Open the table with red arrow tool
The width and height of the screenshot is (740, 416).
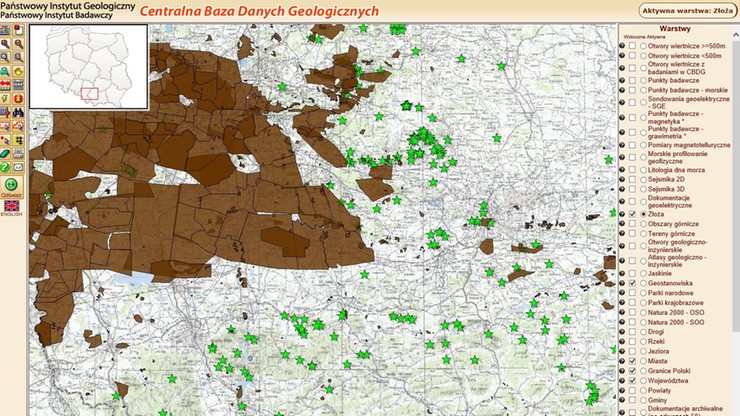pos(5,112)
